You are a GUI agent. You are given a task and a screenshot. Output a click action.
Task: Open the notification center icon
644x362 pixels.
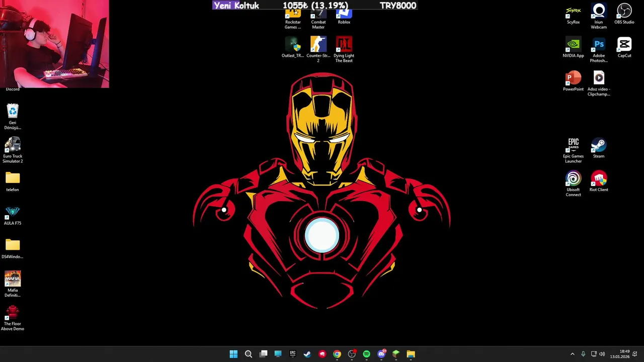(635, 354)
